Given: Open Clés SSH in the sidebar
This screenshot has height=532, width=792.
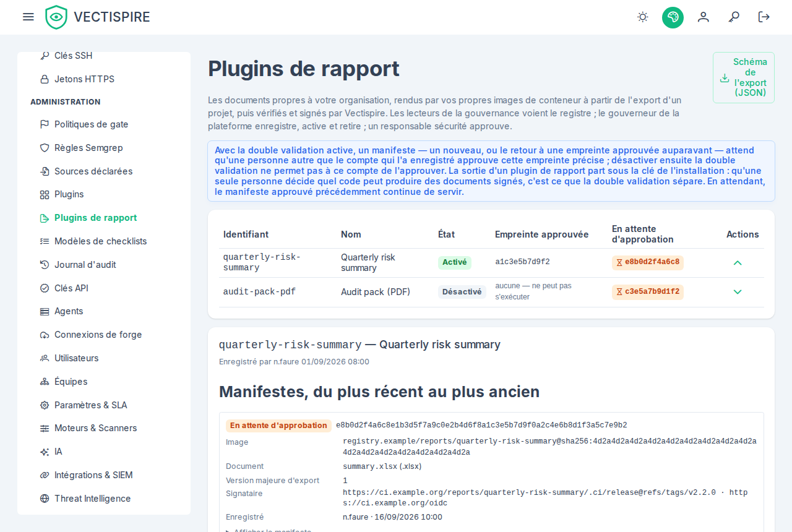Looking at the screenshot, I should (x=73, y=56).
